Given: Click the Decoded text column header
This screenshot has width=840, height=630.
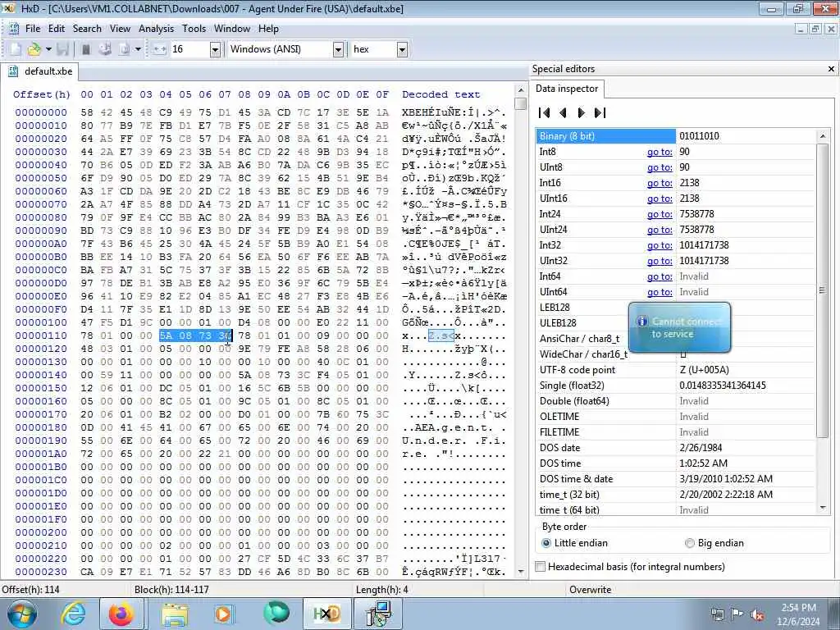Looking at the screenshot, I should 441,94.
